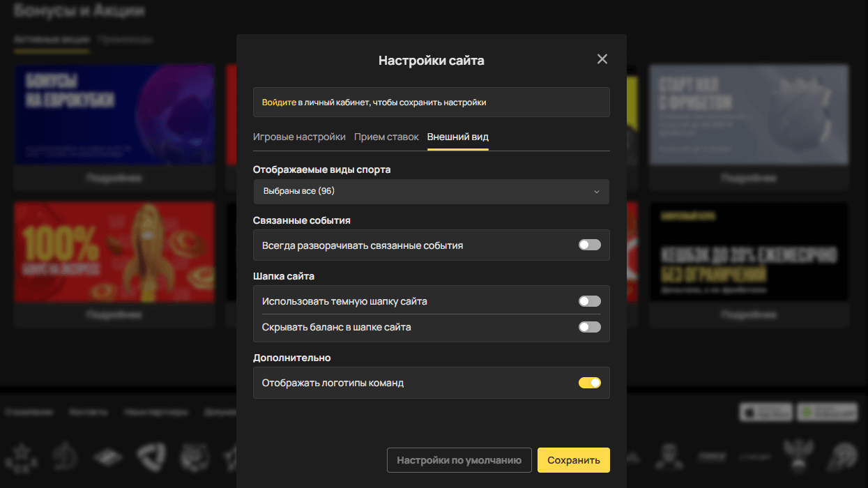Click Бонусы и Акции heading on background page
The width and height of the screenshot is (868, 488).
[x=79, y=10]
